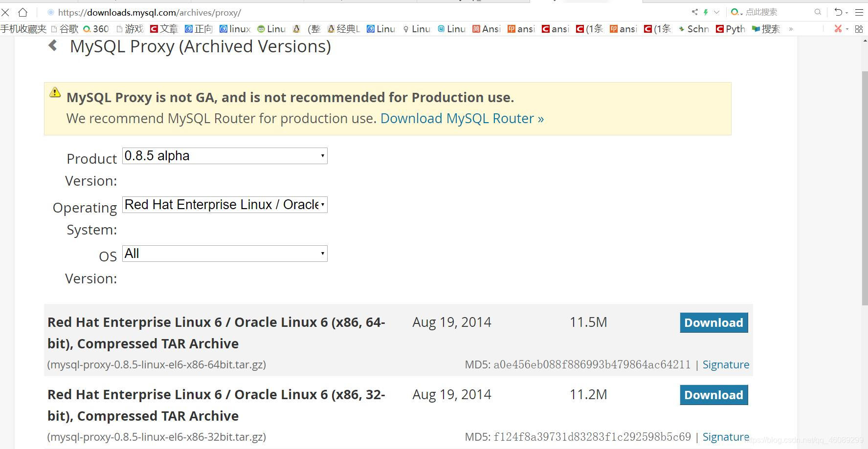The height and width of the screenshot is (449, 868).
Task: Open Signature link for 64-bit package
Action: tap(726, 364)
